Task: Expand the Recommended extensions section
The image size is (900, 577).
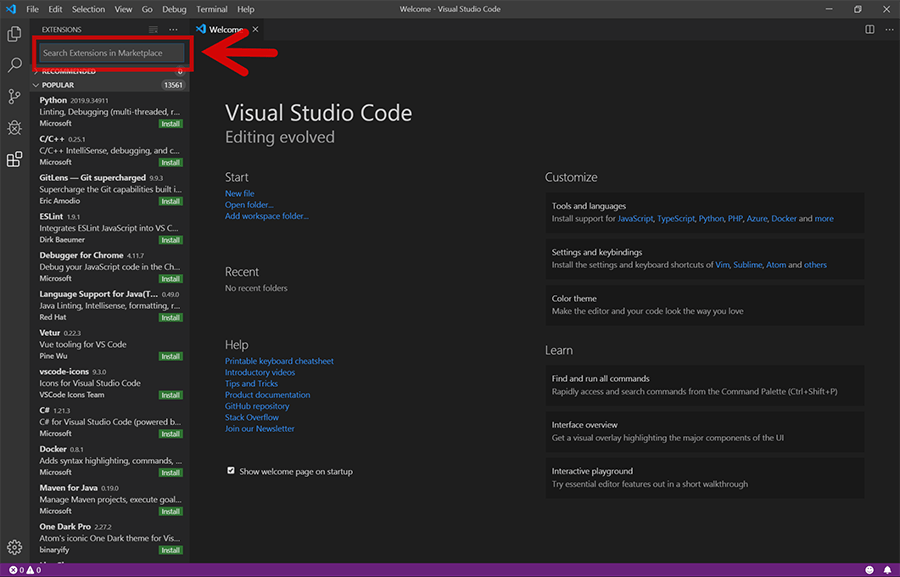Action: (x=110, y=71)
